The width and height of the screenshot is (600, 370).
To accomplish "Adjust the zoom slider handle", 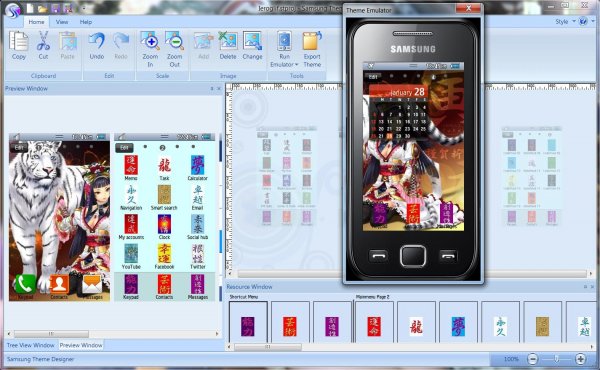I will point(556,359).
